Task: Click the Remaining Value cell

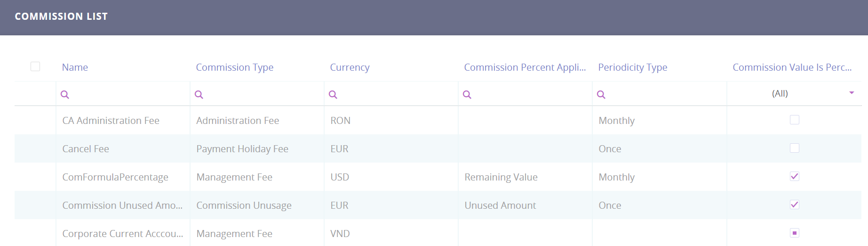Action: click(x=501, y=177)
